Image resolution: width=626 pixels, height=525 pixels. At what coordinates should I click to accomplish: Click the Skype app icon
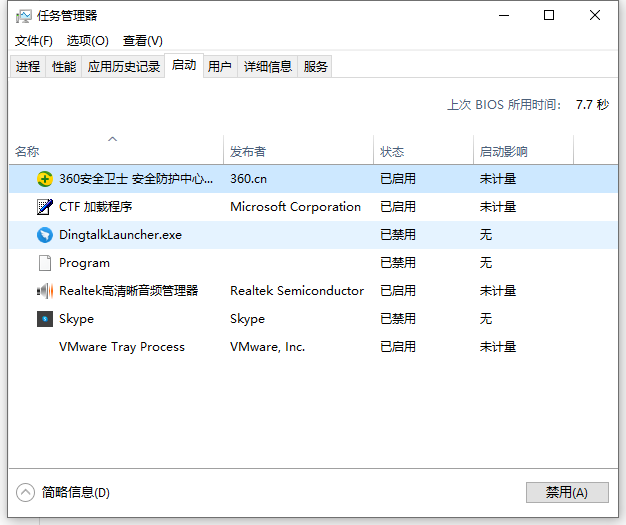(45, 319)
